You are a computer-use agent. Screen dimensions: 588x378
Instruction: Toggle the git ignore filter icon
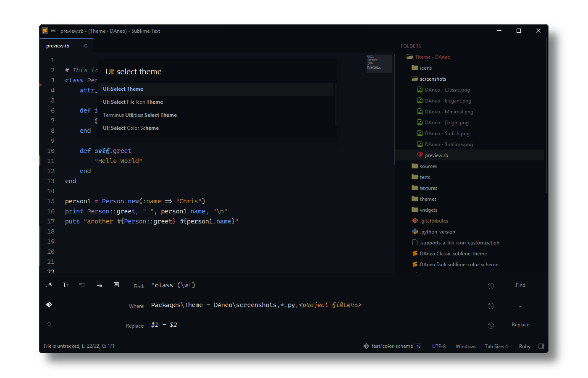49,304
